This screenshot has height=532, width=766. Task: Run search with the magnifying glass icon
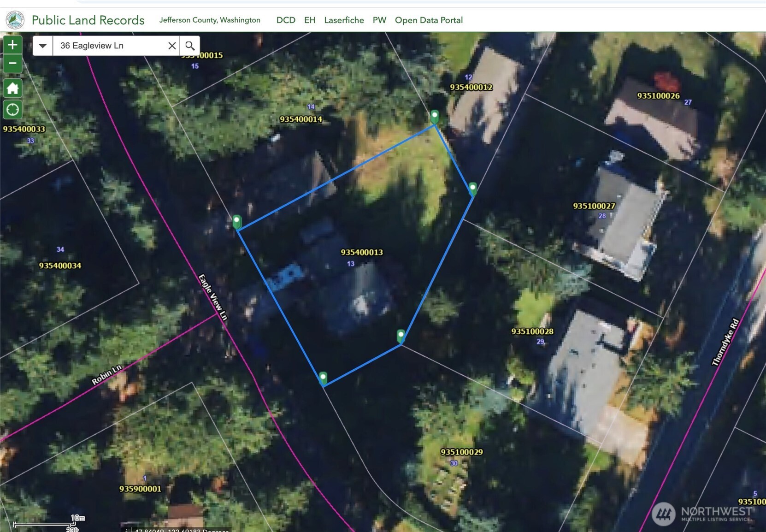point(190,46)
